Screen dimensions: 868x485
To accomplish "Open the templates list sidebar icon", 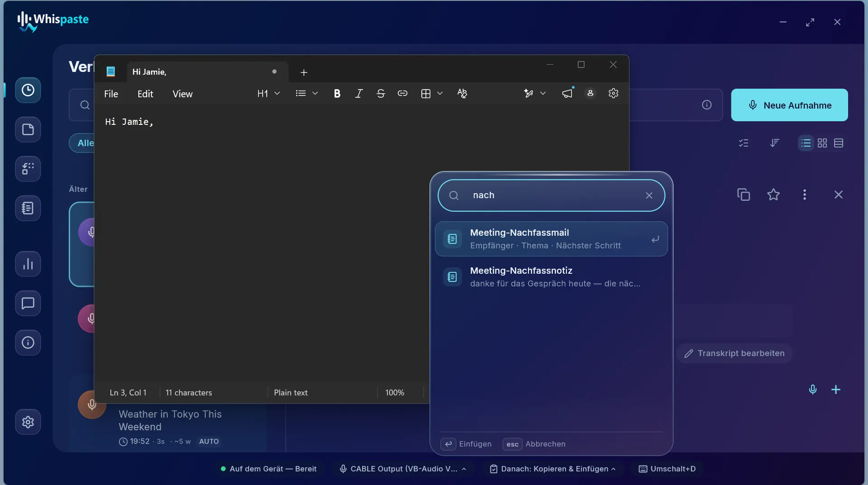I will [28, 208].
